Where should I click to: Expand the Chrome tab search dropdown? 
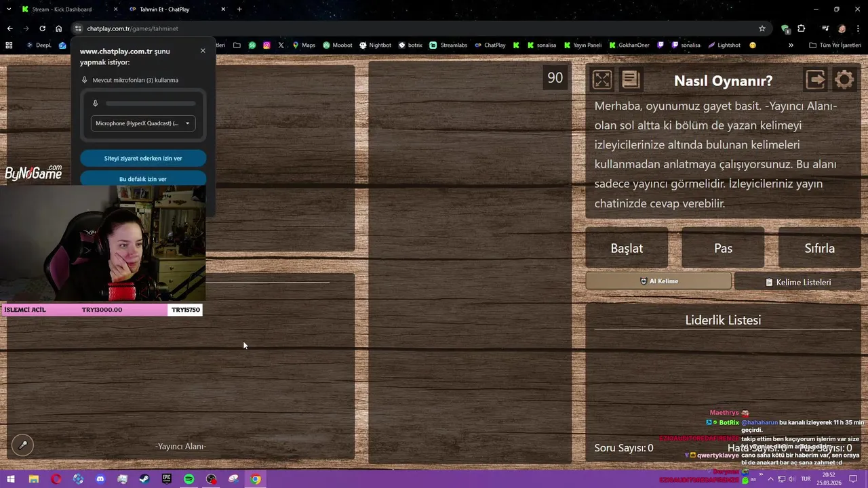[x=9, y=9]
